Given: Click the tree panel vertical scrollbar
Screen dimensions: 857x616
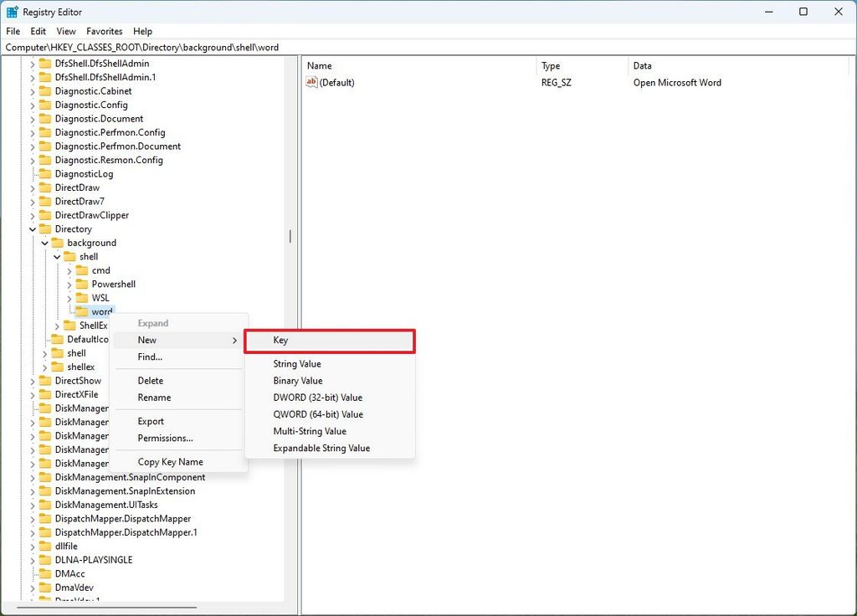Looking at the screenshot, I should tap(290, 237).
